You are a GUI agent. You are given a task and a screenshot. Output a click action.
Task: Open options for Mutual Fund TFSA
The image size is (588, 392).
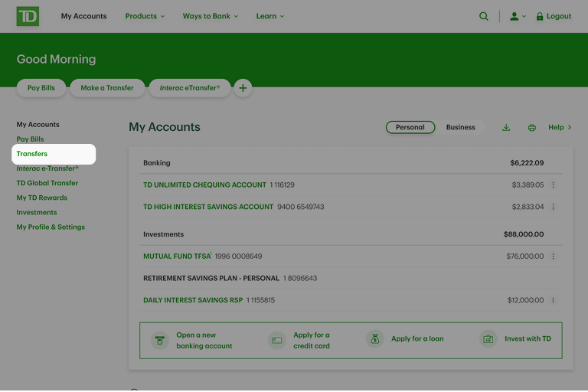[x=554, y=256]
